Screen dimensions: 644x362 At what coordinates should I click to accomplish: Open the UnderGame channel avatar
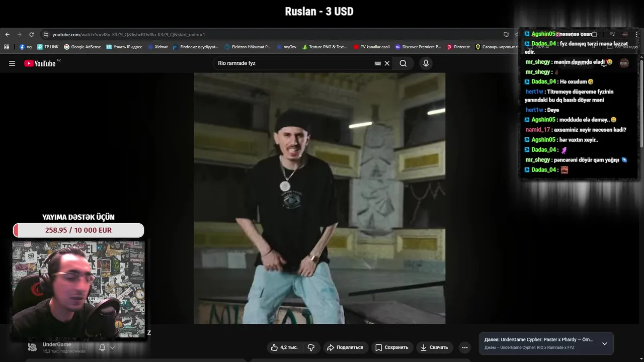coord(32,347)
